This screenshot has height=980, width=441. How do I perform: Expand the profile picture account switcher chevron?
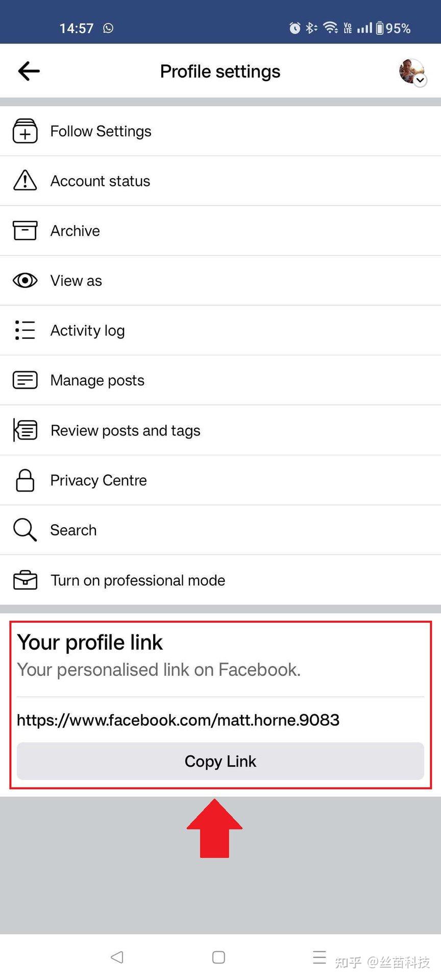420,81
